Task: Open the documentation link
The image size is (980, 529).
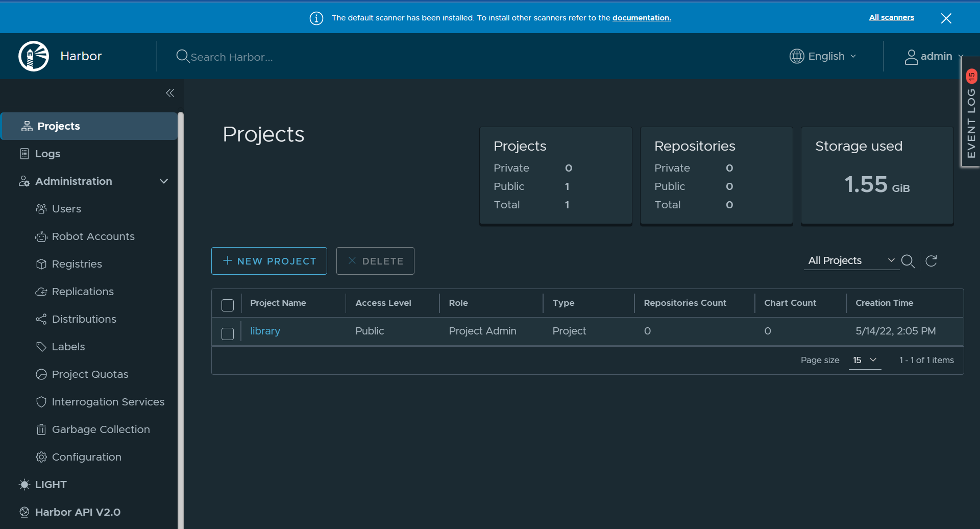Action: [642, 18]
